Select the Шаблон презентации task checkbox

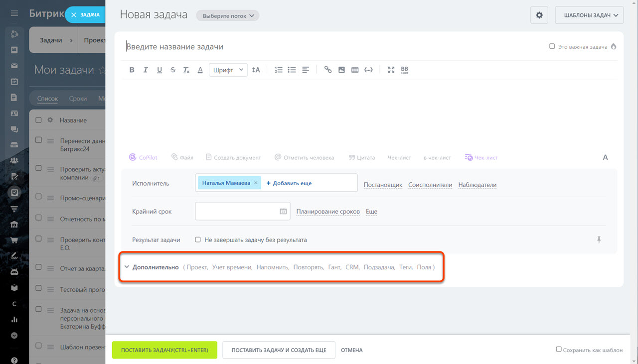38,347
